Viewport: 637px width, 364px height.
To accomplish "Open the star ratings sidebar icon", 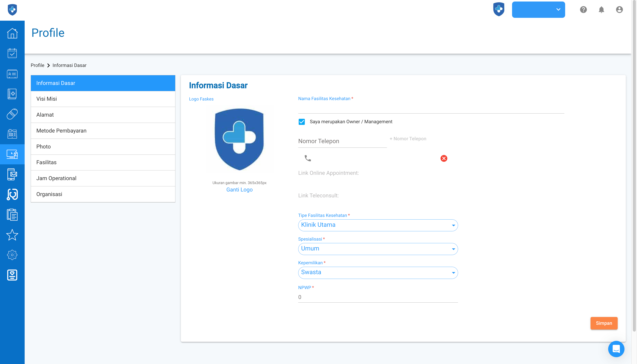I will pyautogui.click(x=12, y=235).
